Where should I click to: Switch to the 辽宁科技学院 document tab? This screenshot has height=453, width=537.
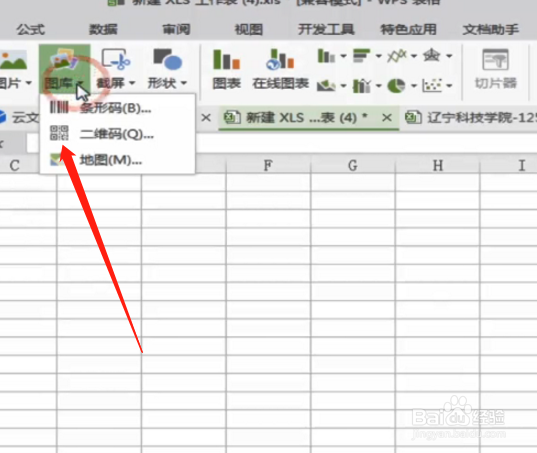click(x=471, y=118)
